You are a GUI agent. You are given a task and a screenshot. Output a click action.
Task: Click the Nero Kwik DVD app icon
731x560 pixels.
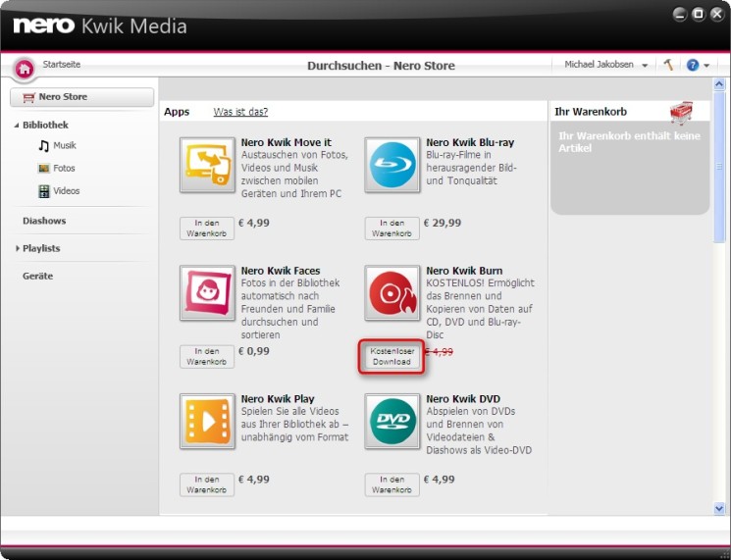[392, 422]
